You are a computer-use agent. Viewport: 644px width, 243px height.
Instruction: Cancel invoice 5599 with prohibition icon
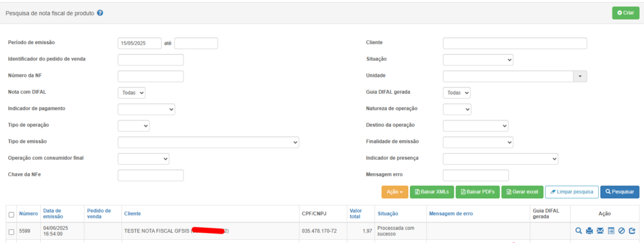coord(621,231)
